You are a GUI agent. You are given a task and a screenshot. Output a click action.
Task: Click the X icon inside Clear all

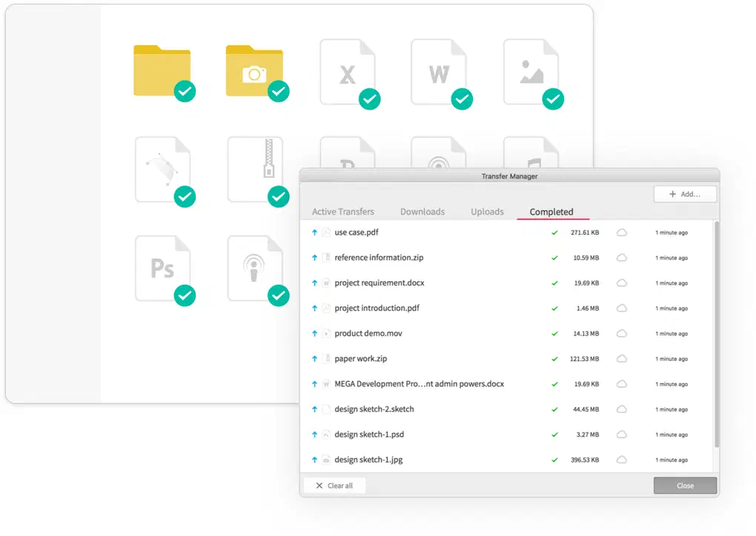pos(320,486)
